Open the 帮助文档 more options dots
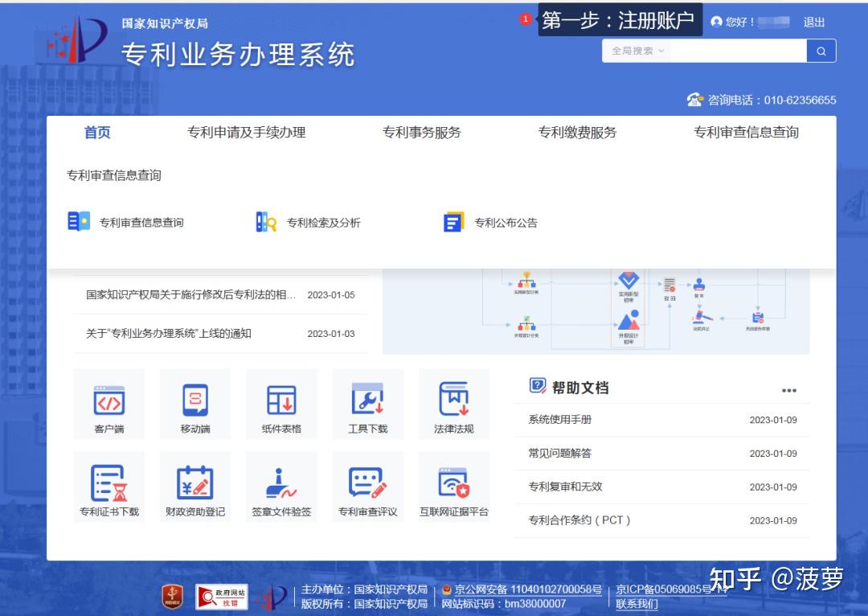868x616 pixels. (x=789, y=391)
